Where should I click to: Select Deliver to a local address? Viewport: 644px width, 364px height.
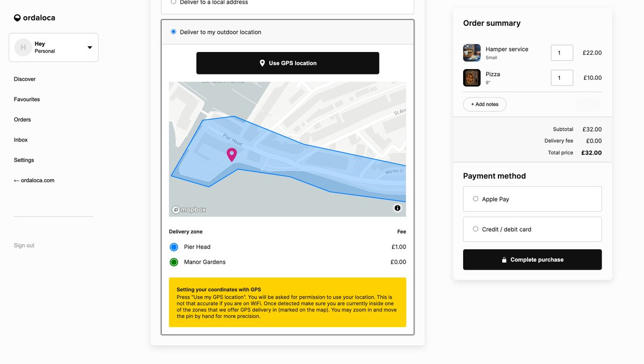173,2
